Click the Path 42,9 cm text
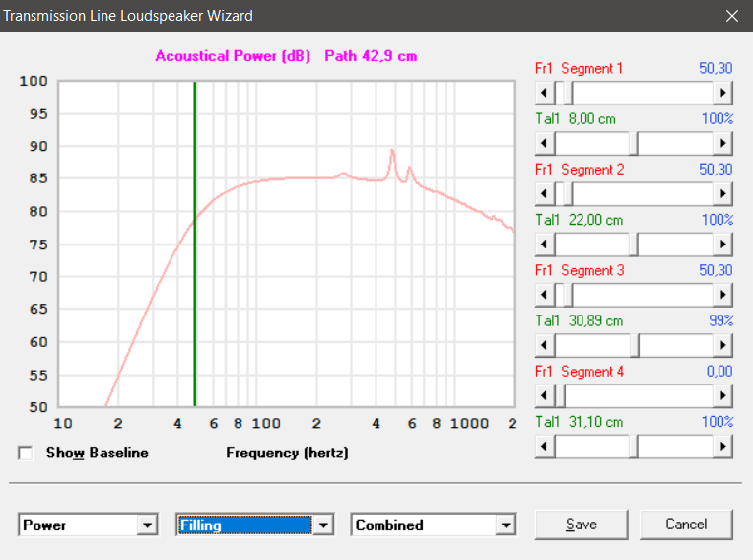Screen dimensions: 753x560 tap(371, 56)
